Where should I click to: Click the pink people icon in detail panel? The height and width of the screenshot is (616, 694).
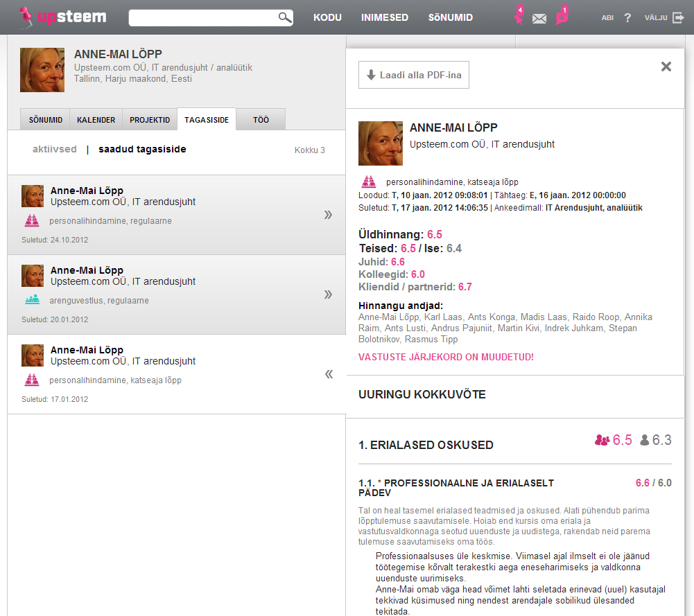(369, 182)
